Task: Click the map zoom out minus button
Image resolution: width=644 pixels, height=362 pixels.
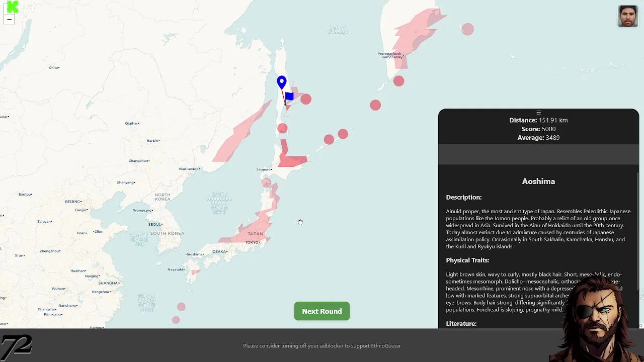Action: pos(9,20)
